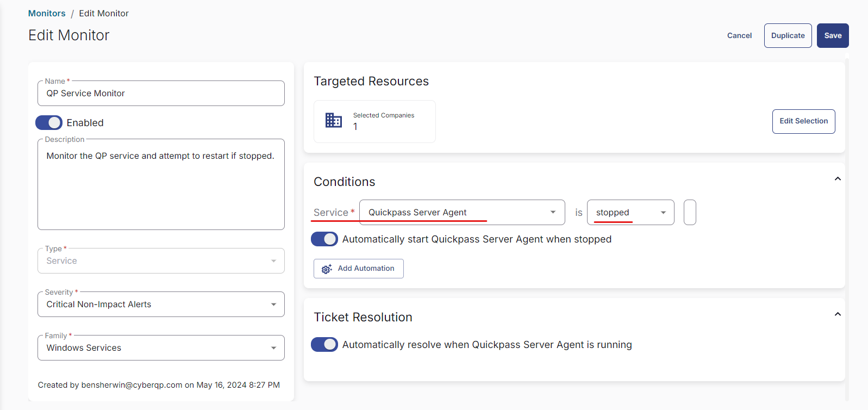Click the Cancel button
The height and width of the screenshot is (410, 868).
pyautogui.click(x=739, y=35)
